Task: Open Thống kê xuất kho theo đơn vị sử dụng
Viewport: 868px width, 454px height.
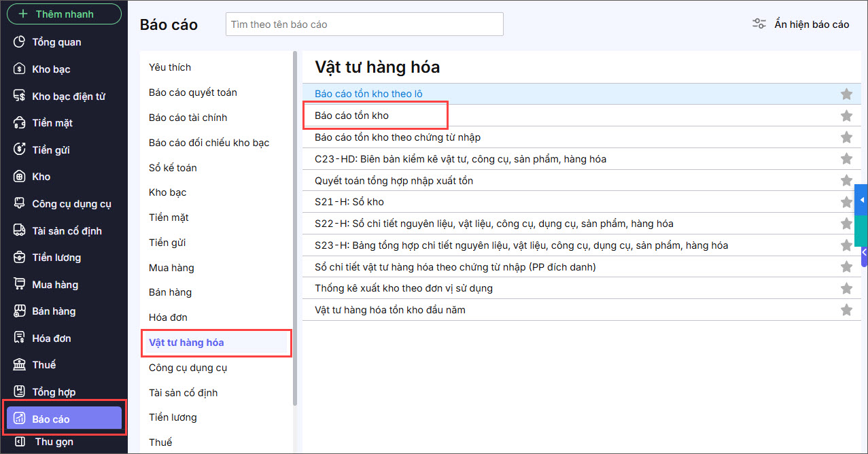Action: (404, 288)
